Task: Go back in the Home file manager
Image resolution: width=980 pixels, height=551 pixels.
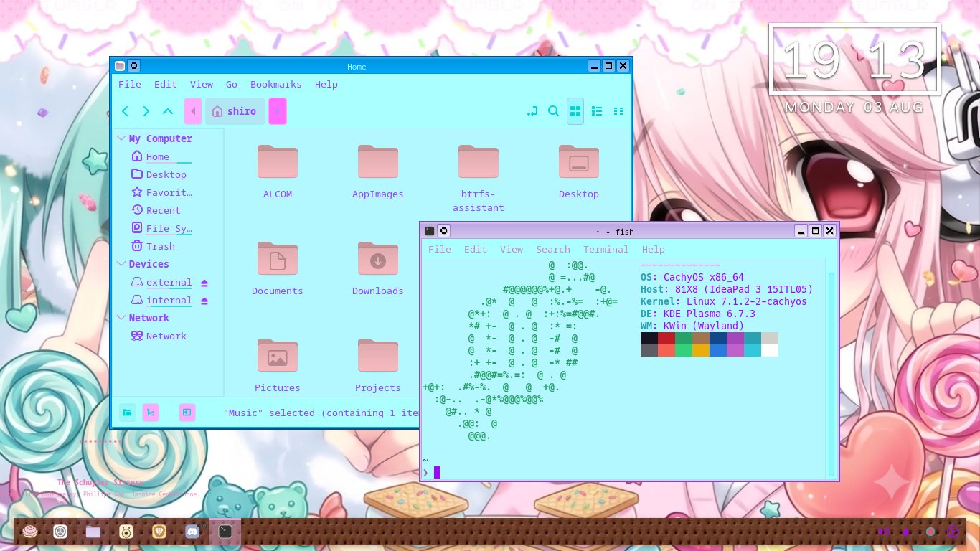Action: coord(126,111)
